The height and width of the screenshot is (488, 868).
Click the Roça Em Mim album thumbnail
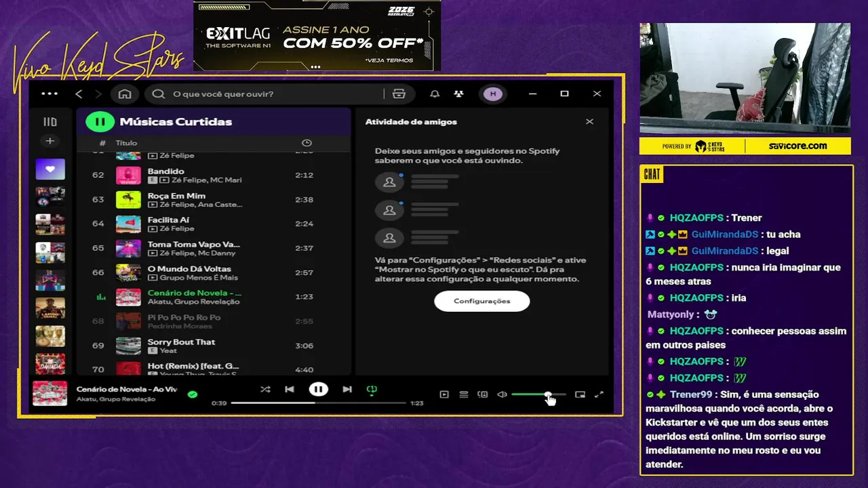coord(128,200)
